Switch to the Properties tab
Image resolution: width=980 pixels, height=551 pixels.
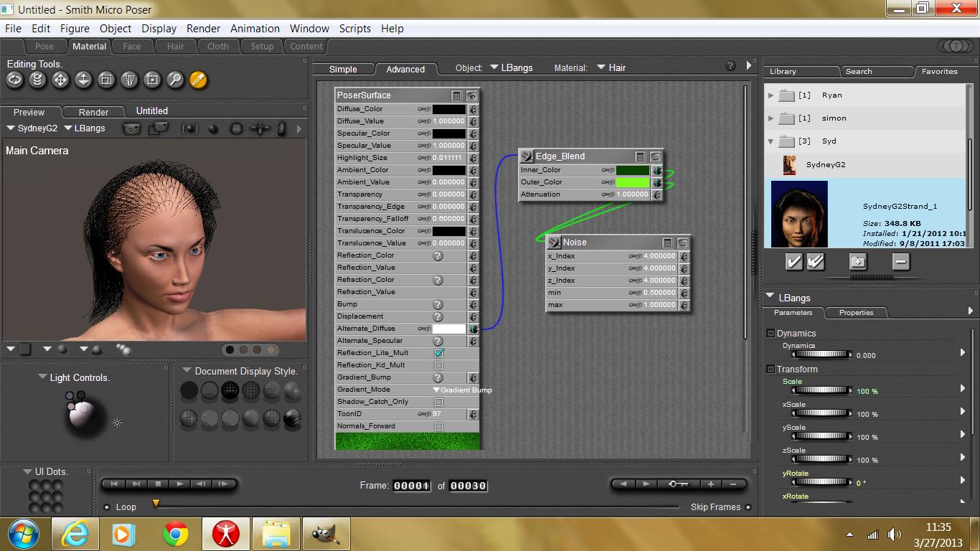point(856,313)
